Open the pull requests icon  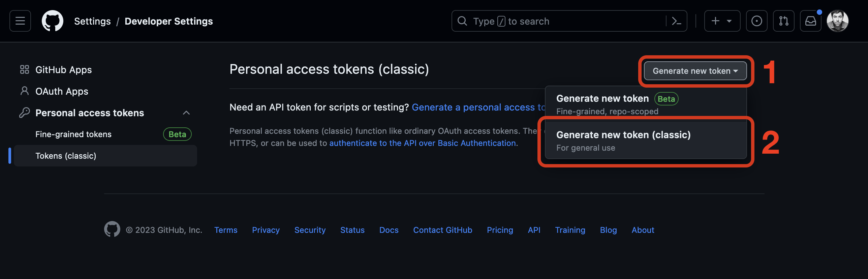coord(783,21)
